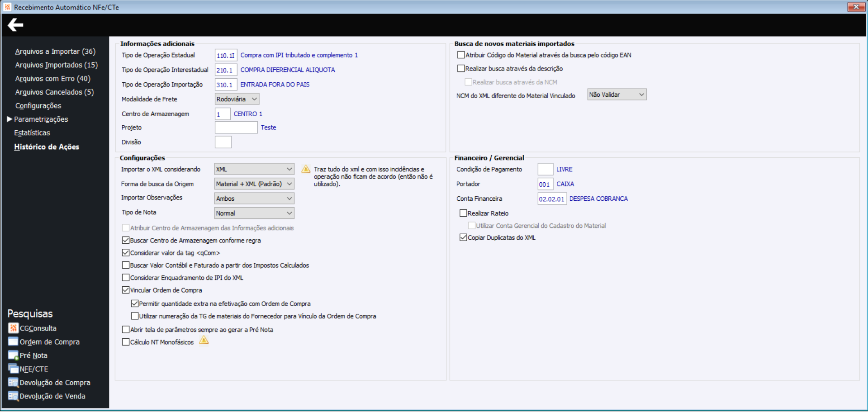Uncheck Copiar Duplicatas do XML

click(463, 237)
